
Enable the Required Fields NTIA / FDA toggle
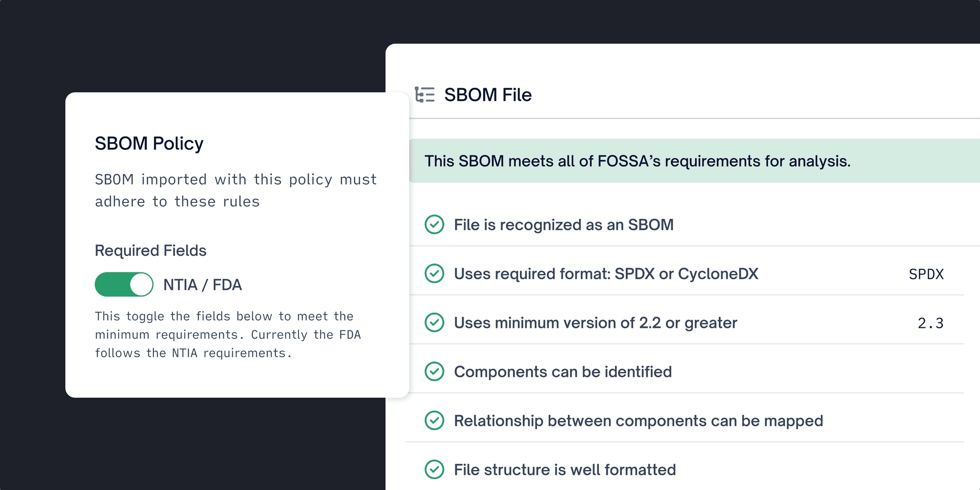coord(124,284)
